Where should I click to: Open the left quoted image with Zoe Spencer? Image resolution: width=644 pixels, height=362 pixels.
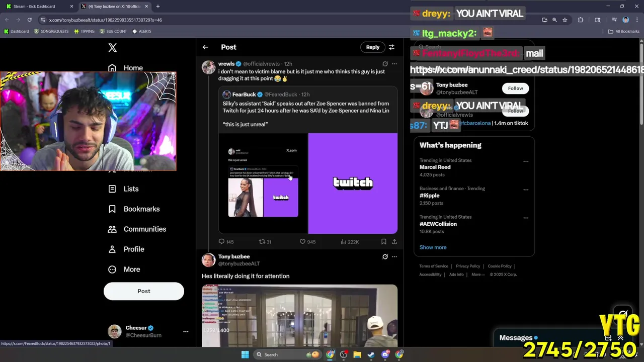pos(263,184)
